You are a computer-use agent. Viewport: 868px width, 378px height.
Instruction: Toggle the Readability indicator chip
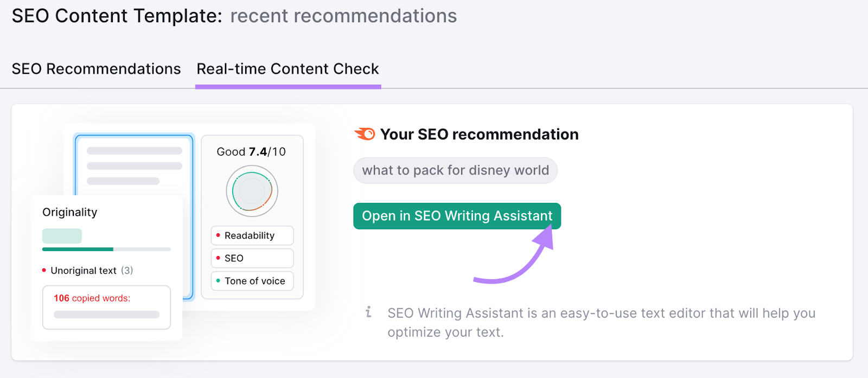(x=252, y=235)
